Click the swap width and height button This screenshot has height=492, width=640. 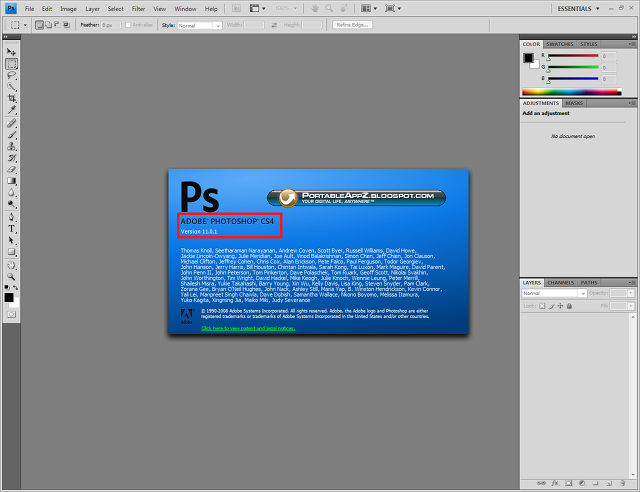point(274,25)
